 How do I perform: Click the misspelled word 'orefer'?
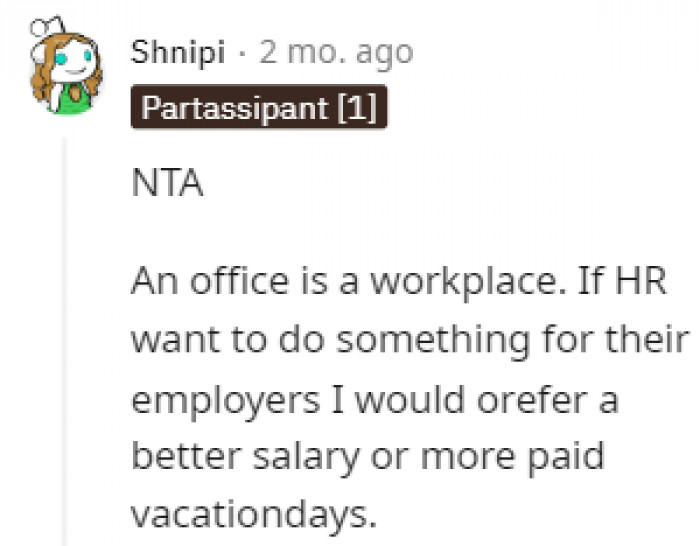pyautogui.click(x=531, y=398)
